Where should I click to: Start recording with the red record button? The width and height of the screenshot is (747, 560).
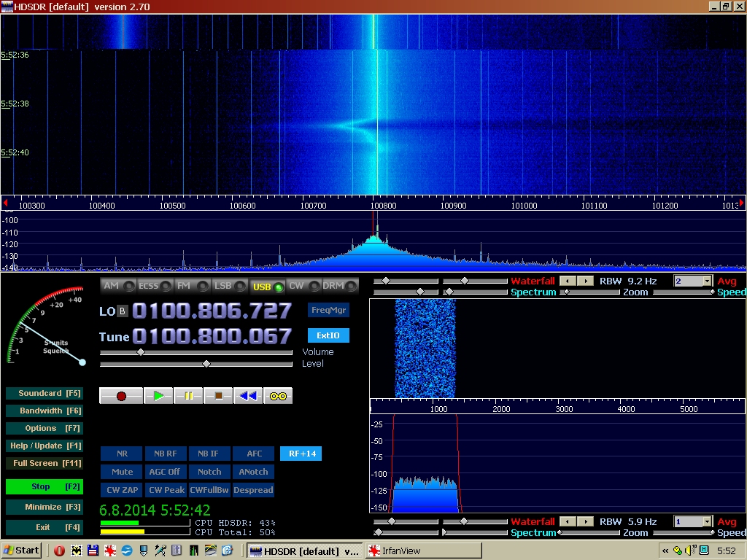(121, 396)
